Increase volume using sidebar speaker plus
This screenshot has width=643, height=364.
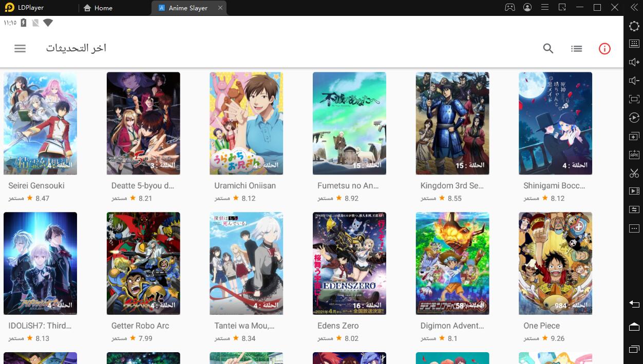click(634, 63)
